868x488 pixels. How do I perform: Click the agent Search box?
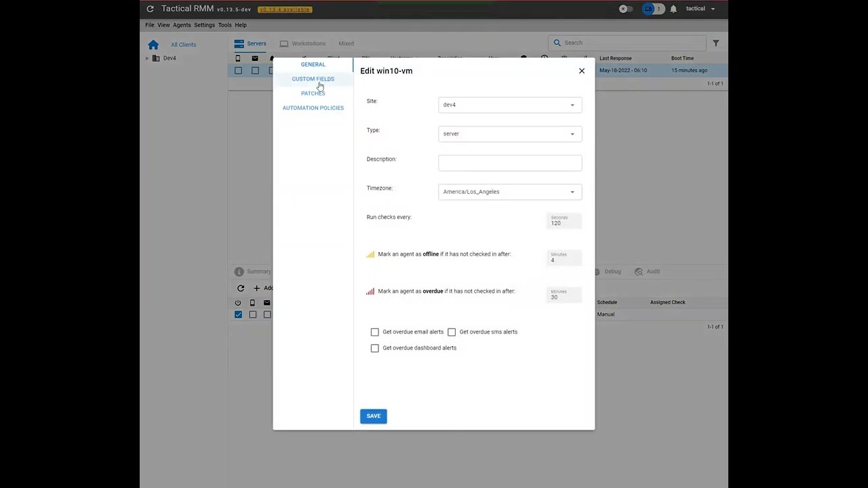tap(627, 43)
